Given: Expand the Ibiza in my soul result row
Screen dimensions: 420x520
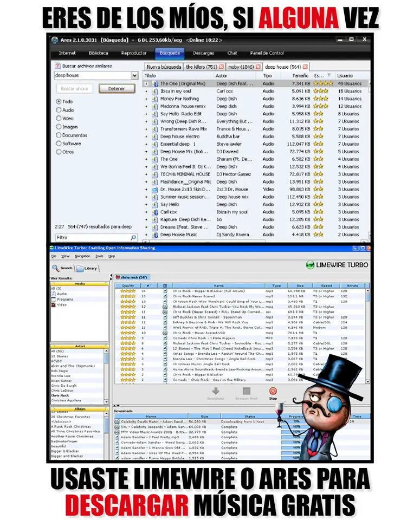Looking at the screenshot, I should coord(146,91).
